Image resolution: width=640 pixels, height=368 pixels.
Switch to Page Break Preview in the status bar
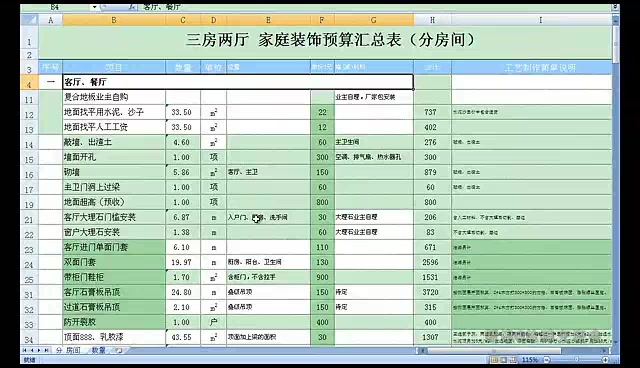click(x=513, y=360)
